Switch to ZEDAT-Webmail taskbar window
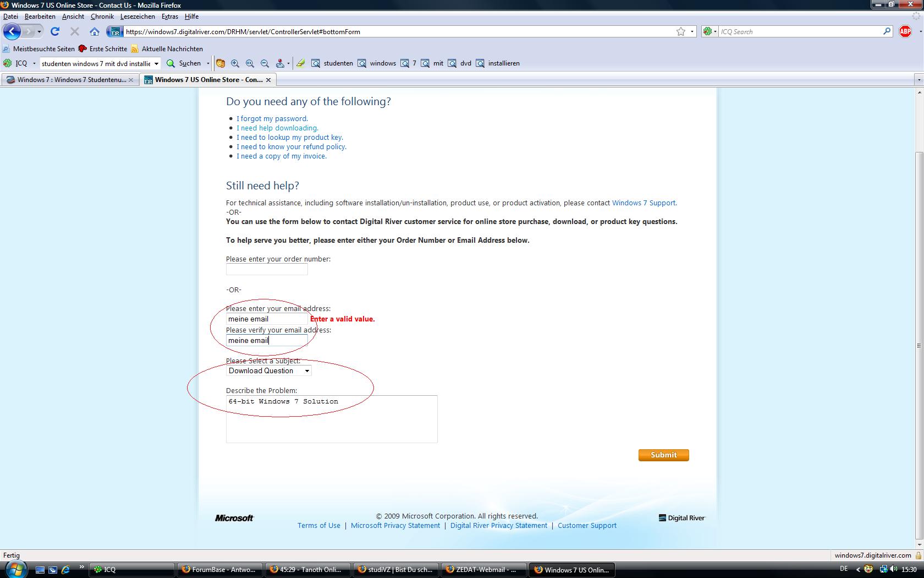This screenshot has width=924, height=578. click(483, 570)
